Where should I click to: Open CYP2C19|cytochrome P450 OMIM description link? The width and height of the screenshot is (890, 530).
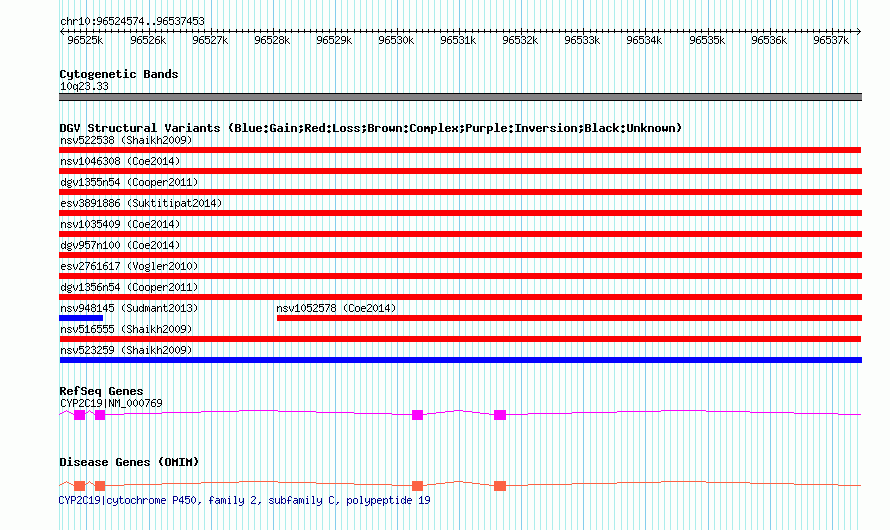click(x=245, y=500)
